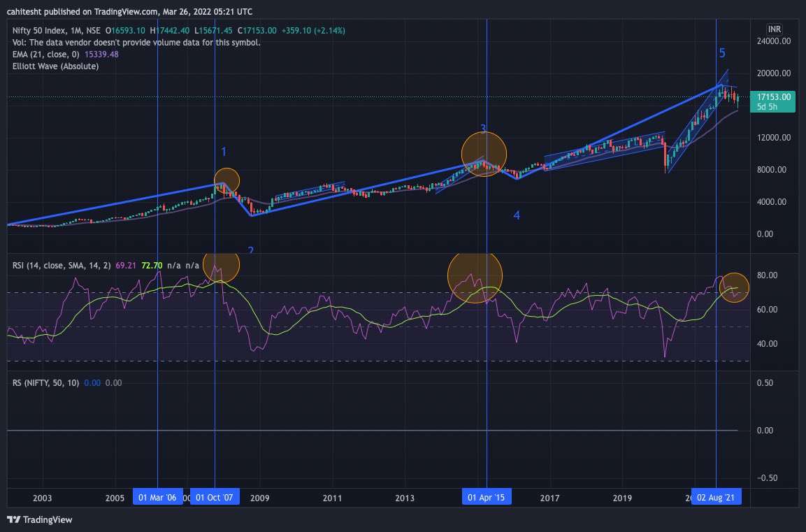
Task: Click the Nifty 50 Index symbol legend
Action: (x=56, y=30)
